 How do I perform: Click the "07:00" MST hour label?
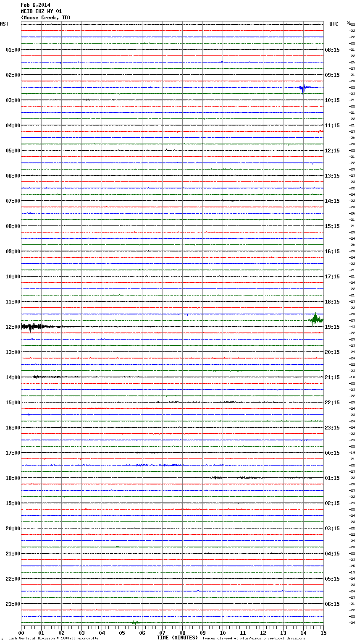tap(13, 201)
